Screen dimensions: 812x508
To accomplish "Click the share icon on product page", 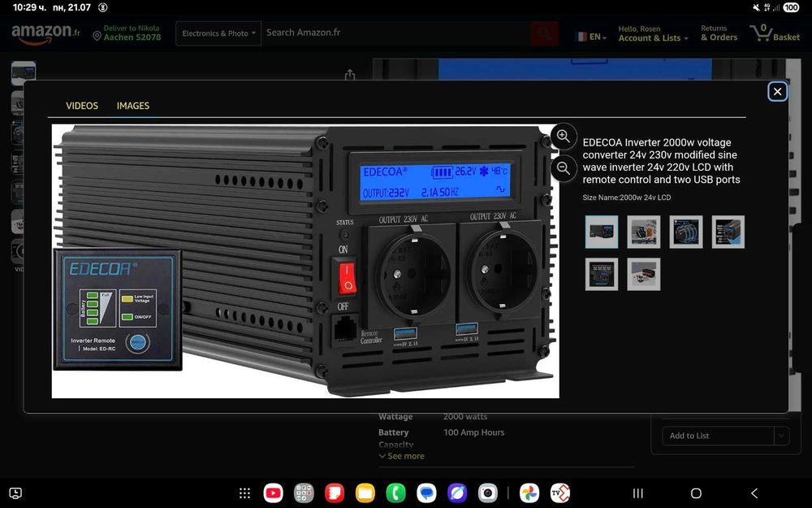I will pyautogui.click(x=350, y=75).
